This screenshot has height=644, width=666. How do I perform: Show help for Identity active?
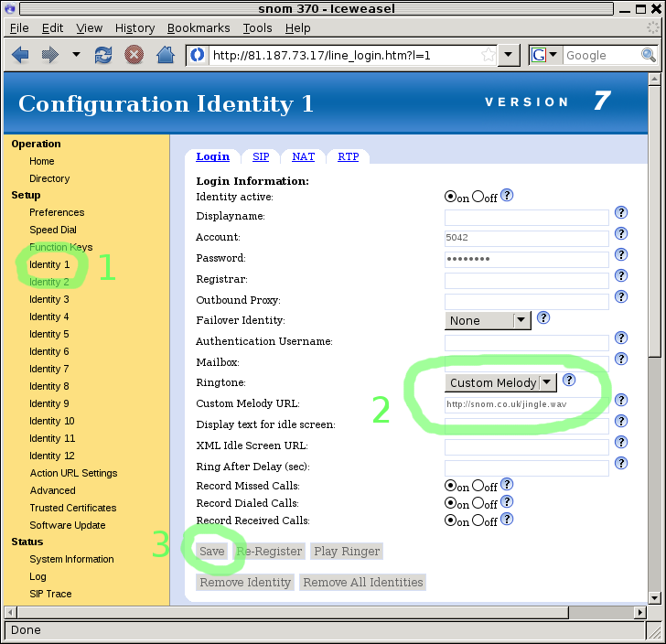(x=507, y=195)
